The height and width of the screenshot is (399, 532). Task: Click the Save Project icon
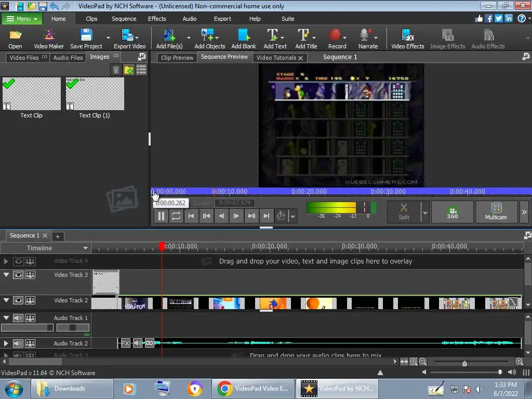point(86,39)
